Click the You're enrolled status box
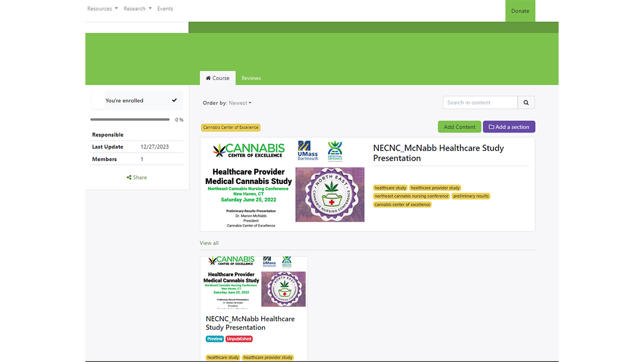 [137, 100]
